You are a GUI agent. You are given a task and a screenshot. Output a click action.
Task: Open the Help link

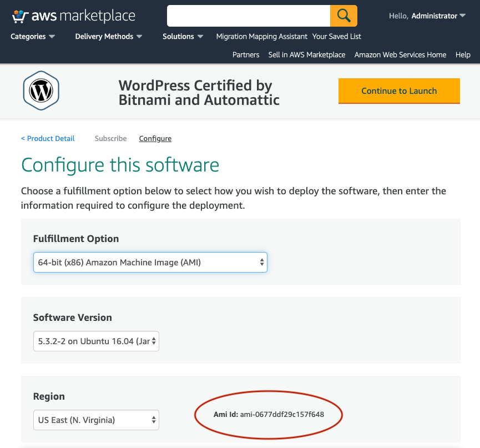pyautogui.click(x=463, y=55)
